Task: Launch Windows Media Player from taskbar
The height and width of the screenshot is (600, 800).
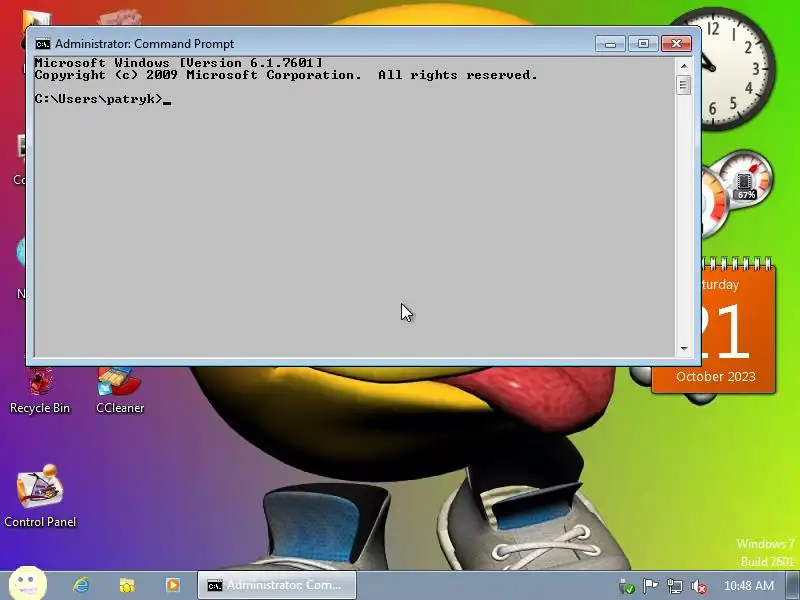Action: (x=172, y=585)
